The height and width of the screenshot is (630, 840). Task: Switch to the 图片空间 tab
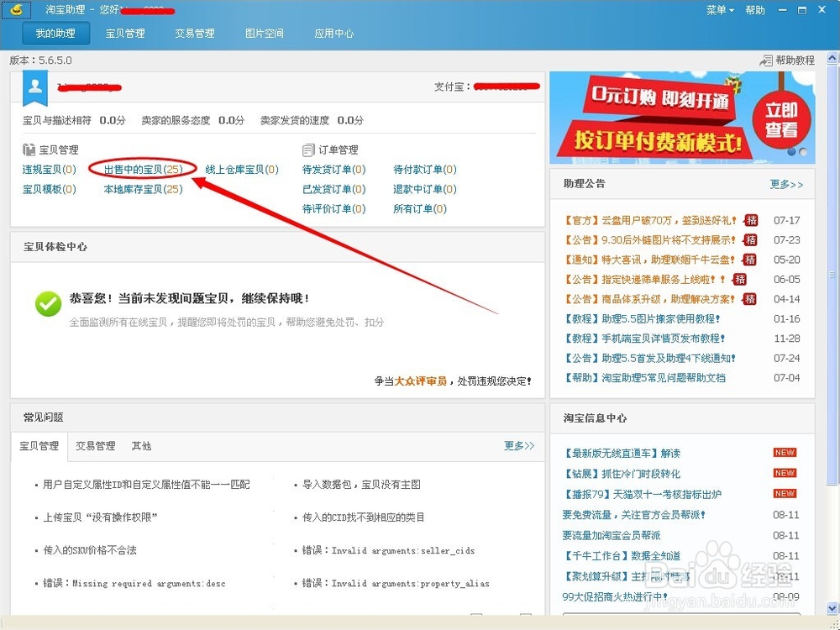pos(265,33)
